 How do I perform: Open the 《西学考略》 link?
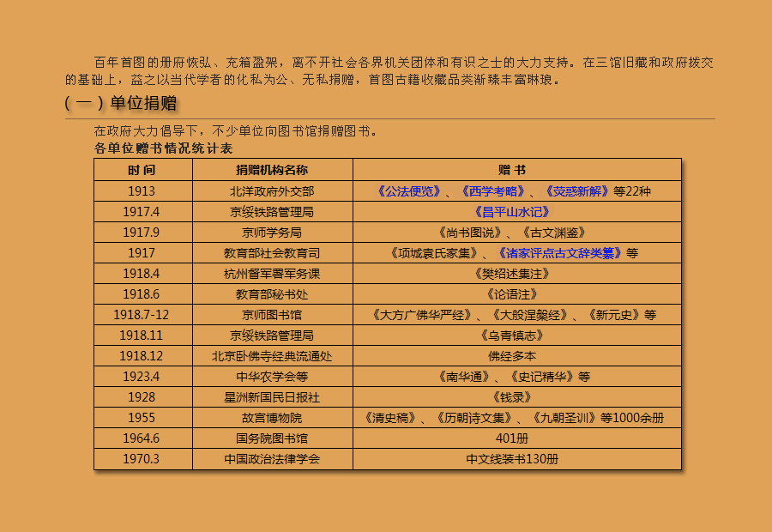pyautogui.click(x=493, y=191)
